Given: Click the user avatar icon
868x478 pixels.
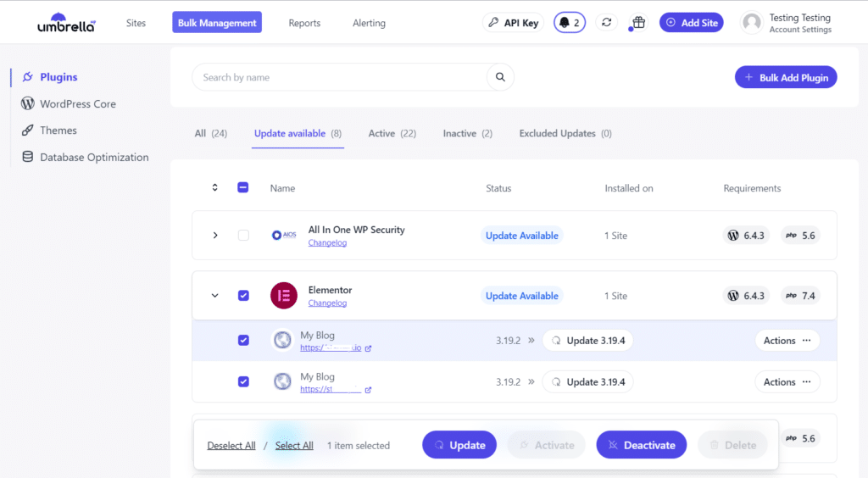Looking at the screenshot, I should pos(752,23).
